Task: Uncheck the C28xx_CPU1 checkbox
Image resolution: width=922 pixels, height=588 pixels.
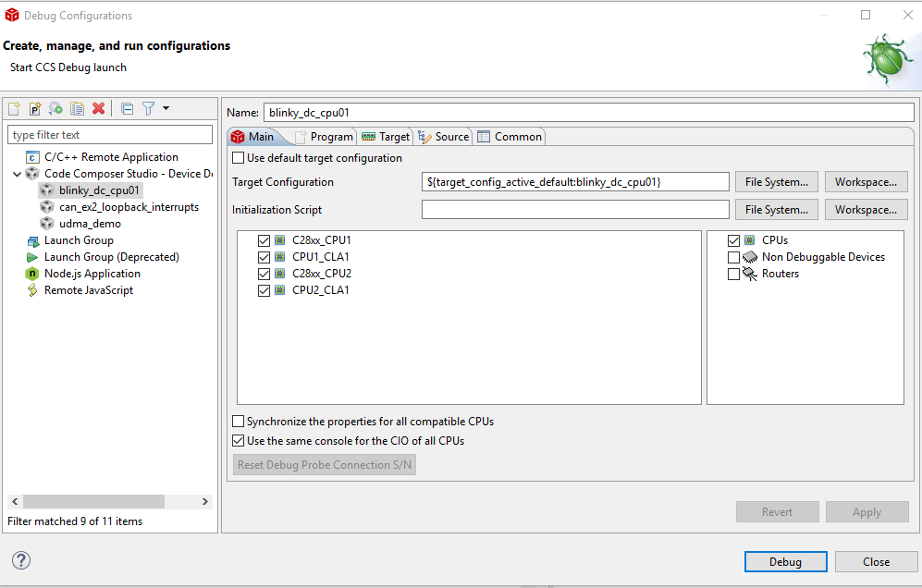Action: coord(264,240)
